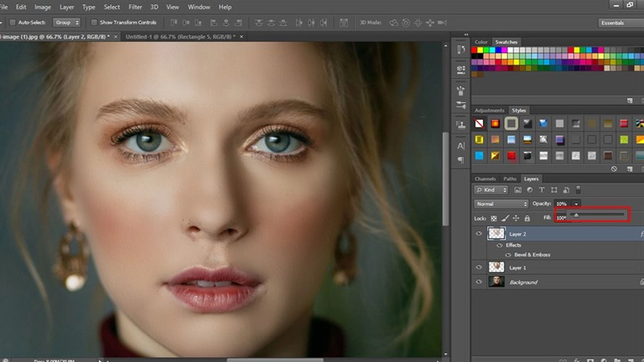
Task: Filter layers by shape layers icon
Action: point(554,190)
